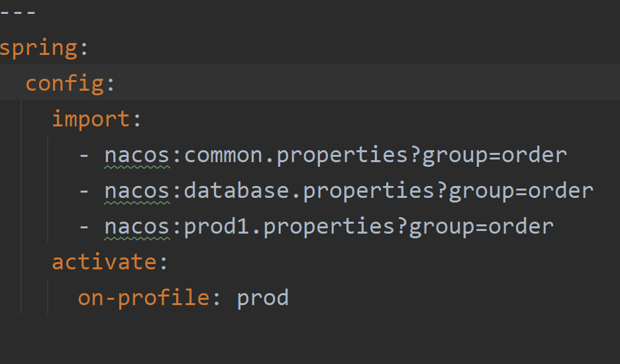Click the 'spring' key
Image resolution: width=620 pixels, height=364 pixels.
click(x=38, y=49)
